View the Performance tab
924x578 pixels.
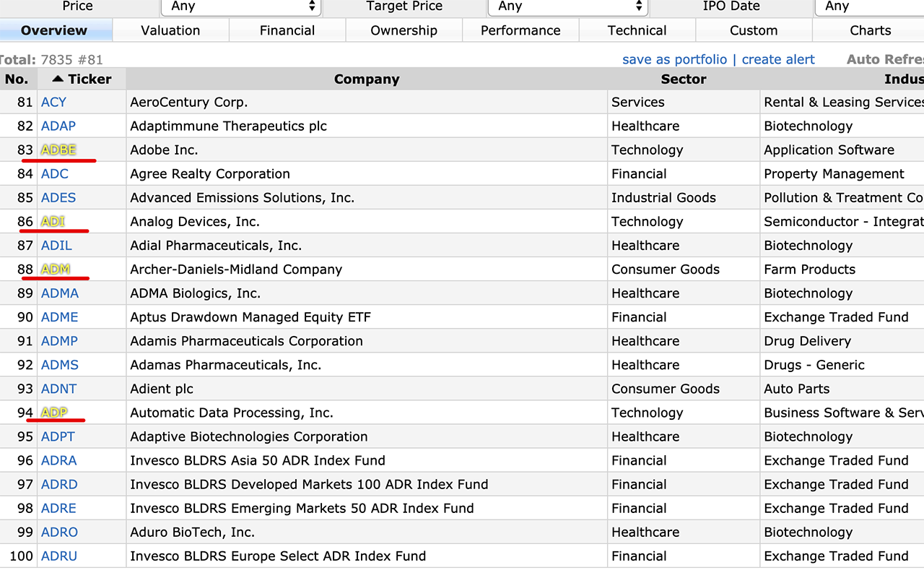[520, 30]
